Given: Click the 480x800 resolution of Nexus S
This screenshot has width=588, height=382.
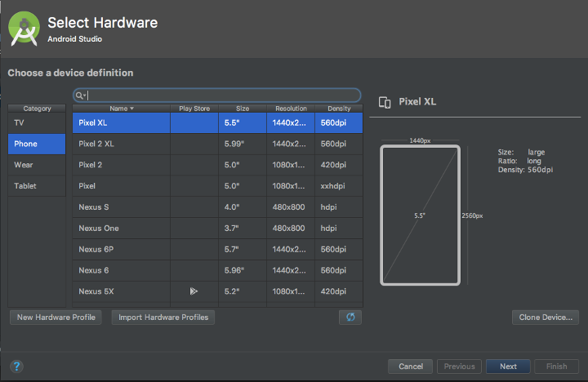Looking at the screenshot, I should [x=291, y=207].
